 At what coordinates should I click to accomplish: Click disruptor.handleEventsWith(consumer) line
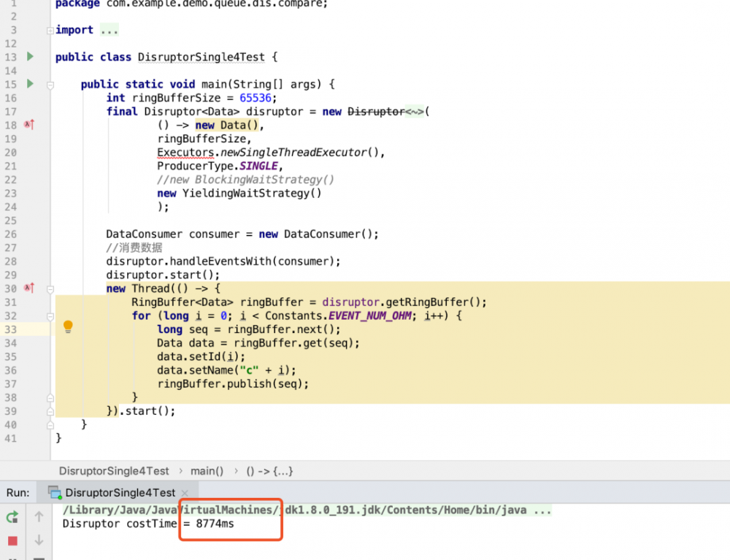click(x=223, y=261)
